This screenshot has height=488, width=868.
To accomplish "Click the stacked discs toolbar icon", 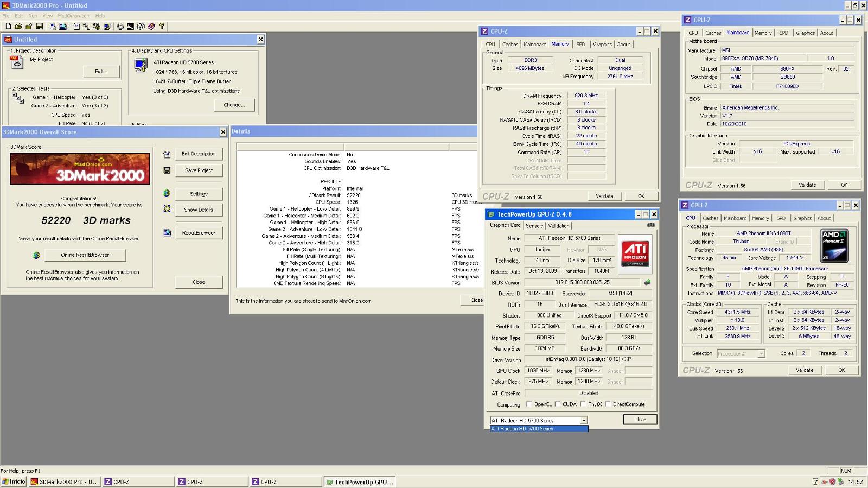I will (x=141, y=26).
